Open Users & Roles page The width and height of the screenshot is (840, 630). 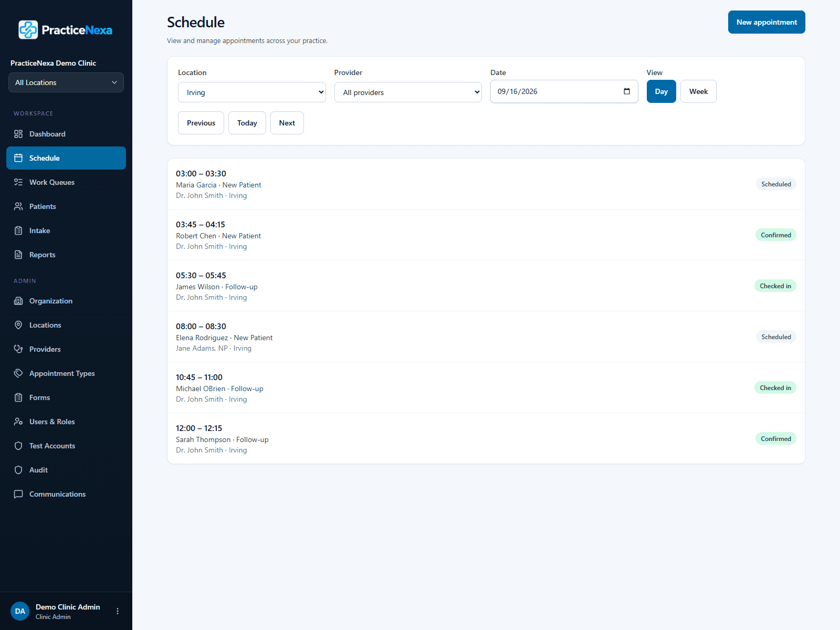point(66,422)
